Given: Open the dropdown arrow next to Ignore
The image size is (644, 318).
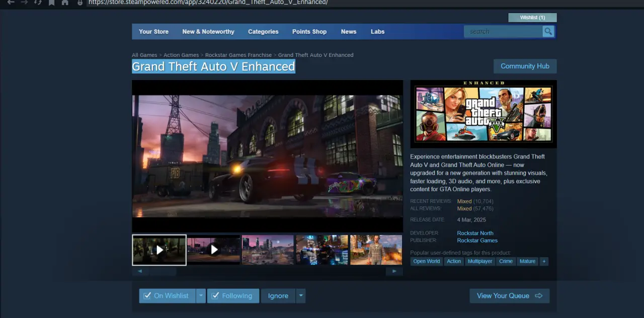Looking at the screenshot, I should 301,296.
